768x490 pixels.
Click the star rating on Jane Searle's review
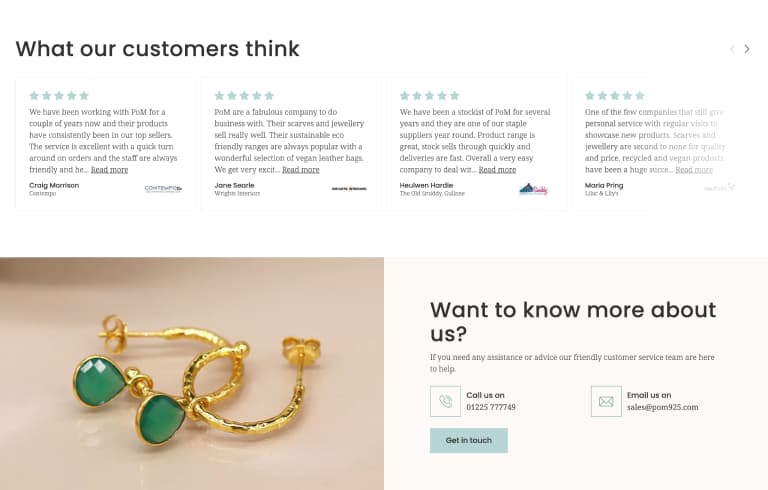[244, 96]
